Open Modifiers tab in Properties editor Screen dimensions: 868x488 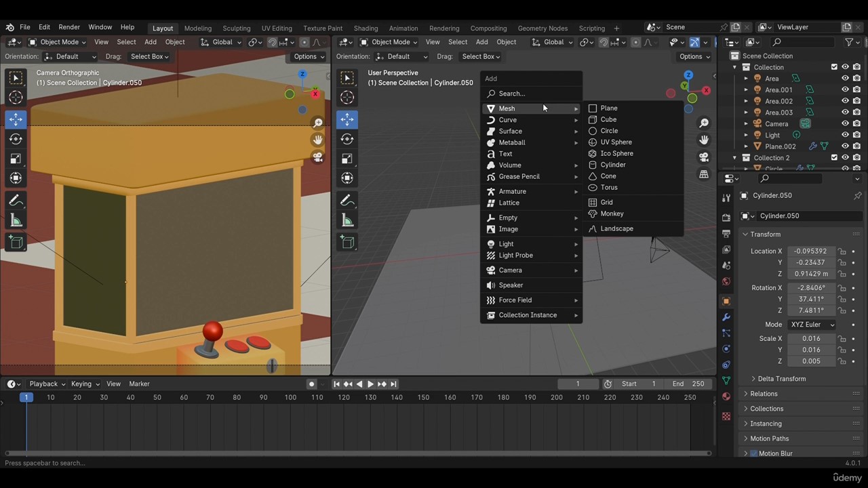pos(726,317)
